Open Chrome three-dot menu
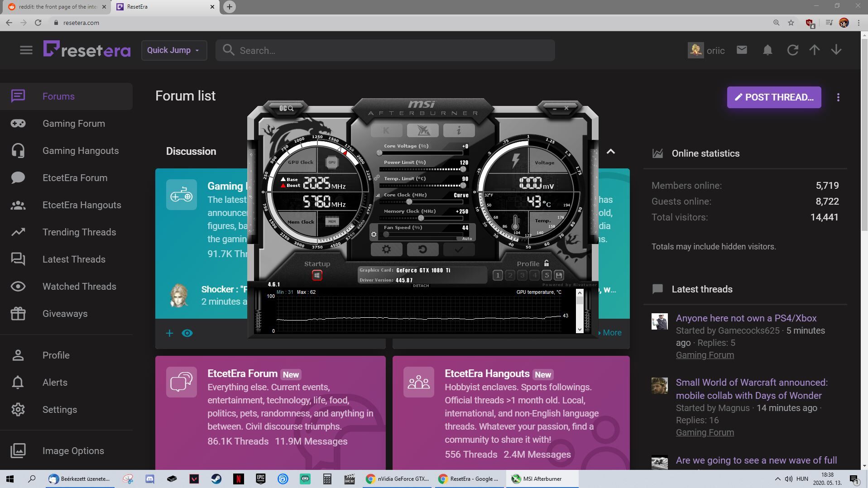Image resolution: width=868 pixels, height=488 pixels. [858, 23]
